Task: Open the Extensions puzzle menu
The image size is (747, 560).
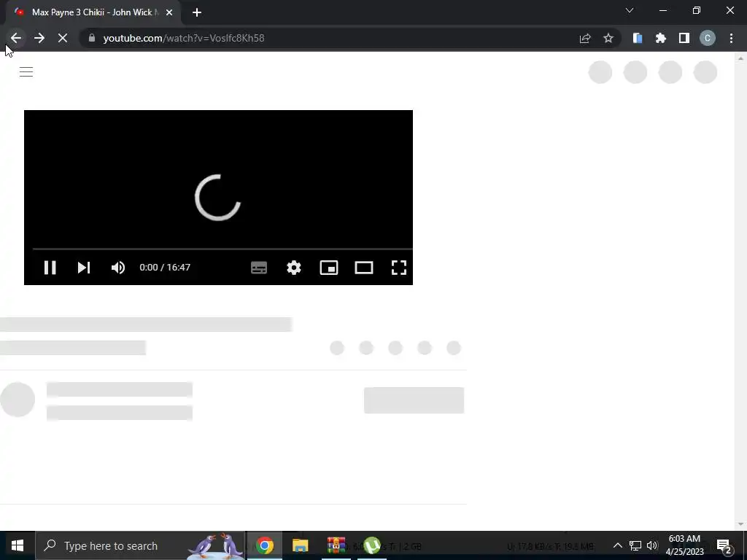Action: coord(661,38)
